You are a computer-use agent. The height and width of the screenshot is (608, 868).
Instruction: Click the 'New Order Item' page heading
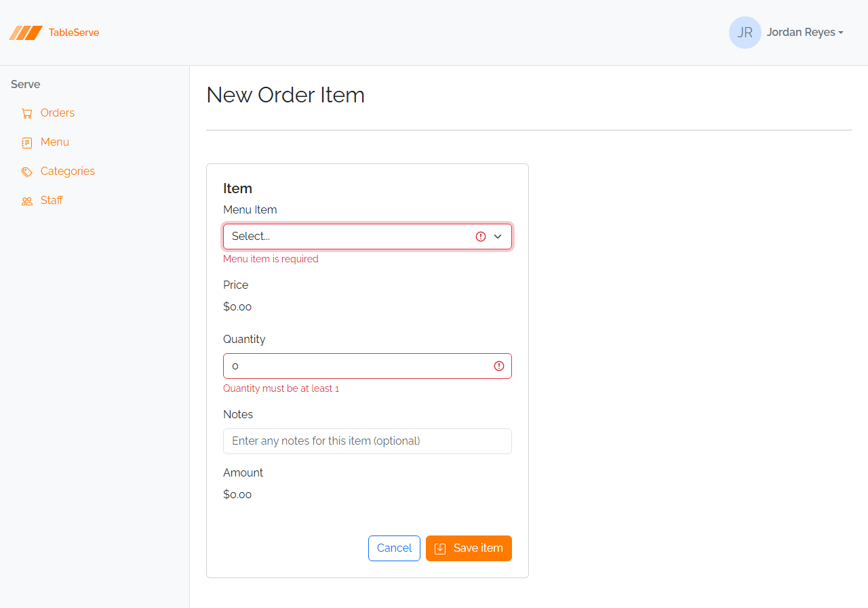285,95
